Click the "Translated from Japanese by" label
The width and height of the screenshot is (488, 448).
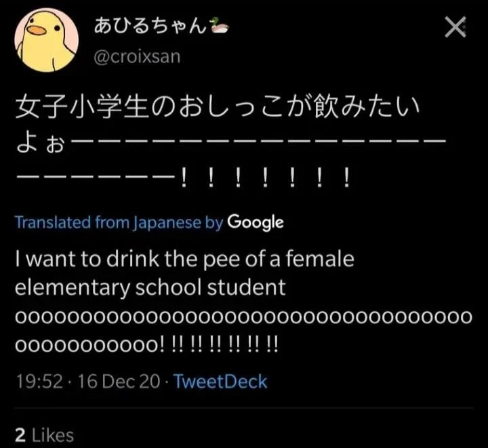tap(119, 222)
